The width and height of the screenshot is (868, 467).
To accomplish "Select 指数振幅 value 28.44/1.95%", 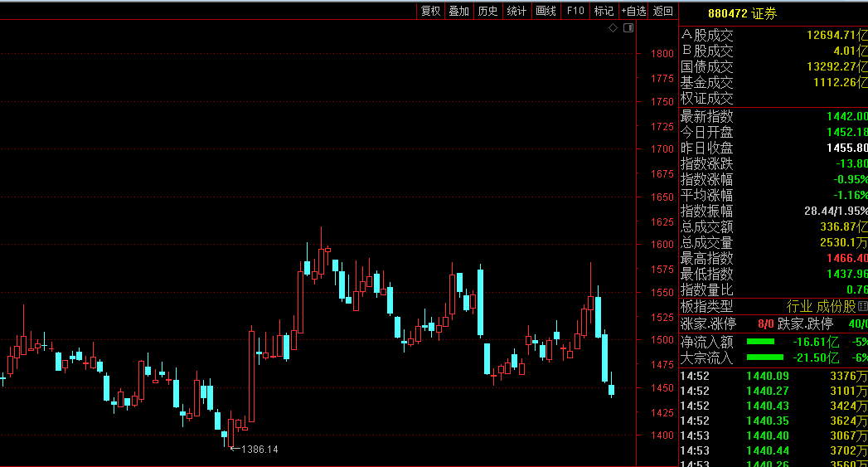I will [836, 211].
